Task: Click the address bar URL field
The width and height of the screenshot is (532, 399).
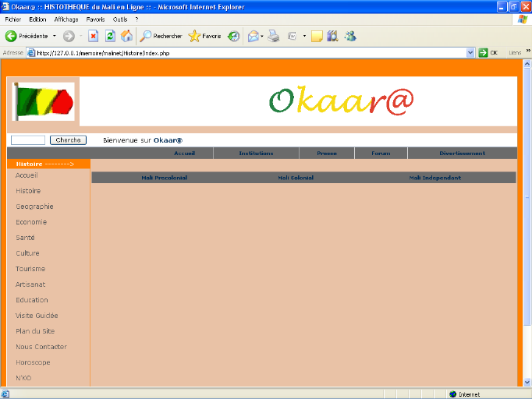Action: [251, 53]
